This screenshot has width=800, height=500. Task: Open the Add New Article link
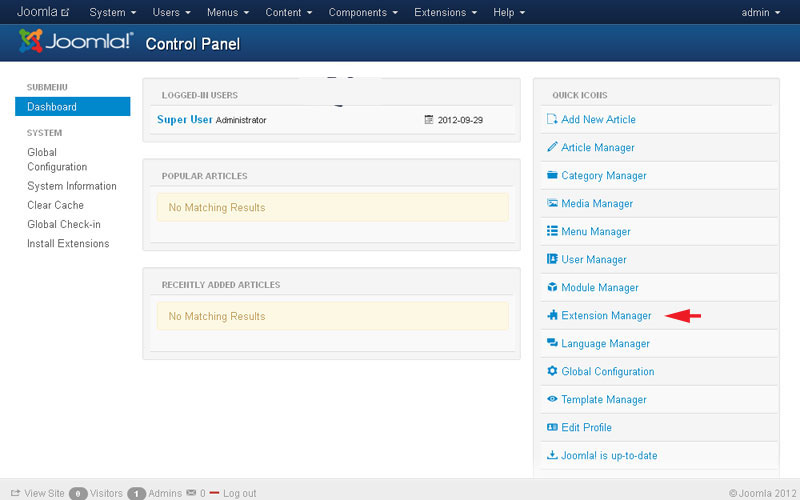[598, 119]
